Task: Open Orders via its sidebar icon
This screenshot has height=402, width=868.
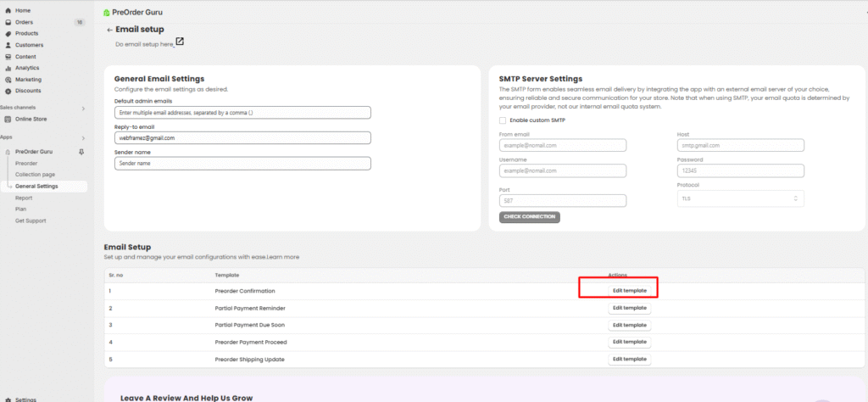Action: tap(8, 22)
